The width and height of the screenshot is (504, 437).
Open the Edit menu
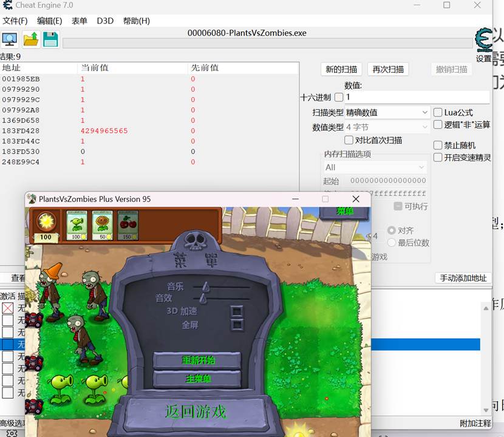coord(50,21)
